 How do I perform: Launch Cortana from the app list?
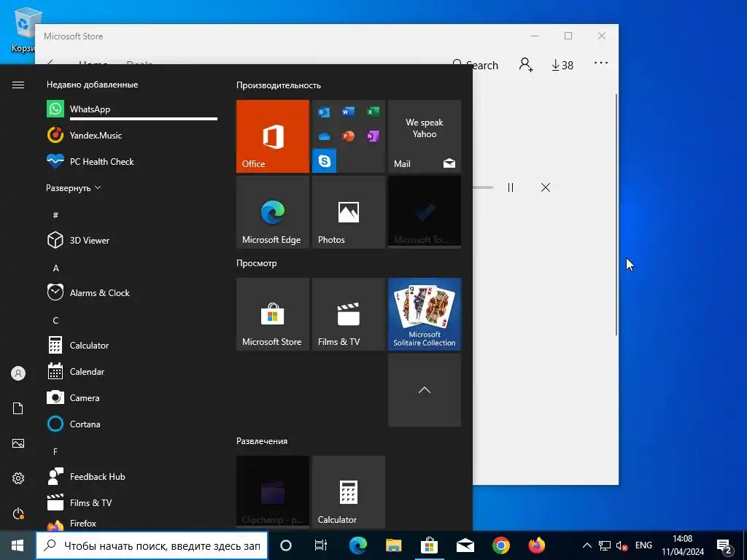click(132, 424)
